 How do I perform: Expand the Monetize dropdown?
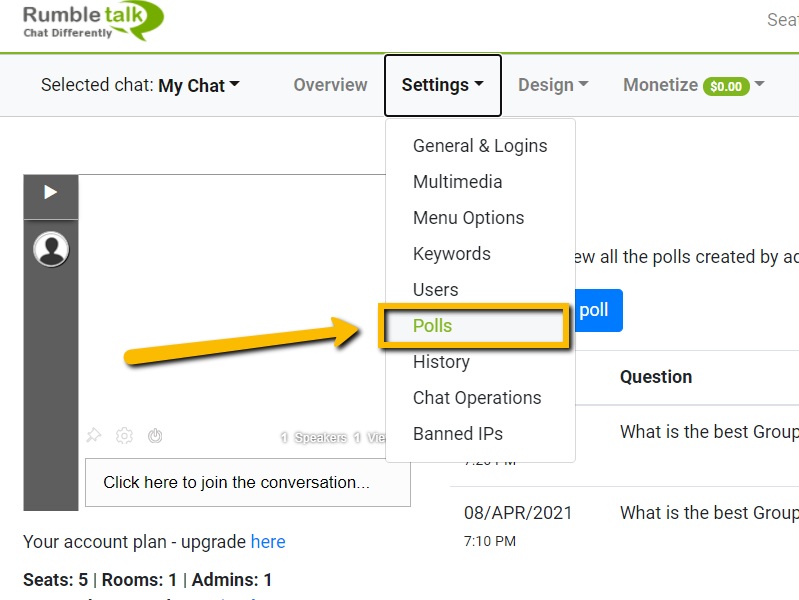pyautogui.click(x=693, y=86)
